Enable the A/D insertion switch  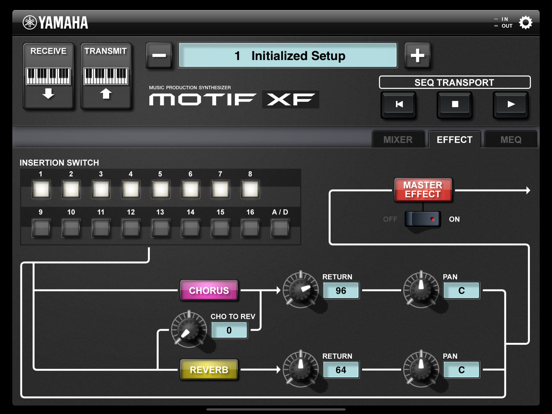[x=280, y=228]
